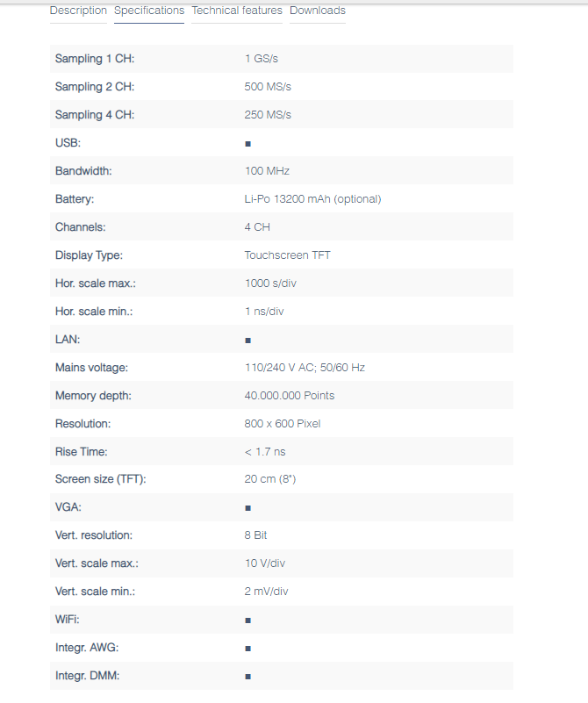588x703 pixels.
Task: Select the Rise Time row label
Action: (x=81, y=451)
